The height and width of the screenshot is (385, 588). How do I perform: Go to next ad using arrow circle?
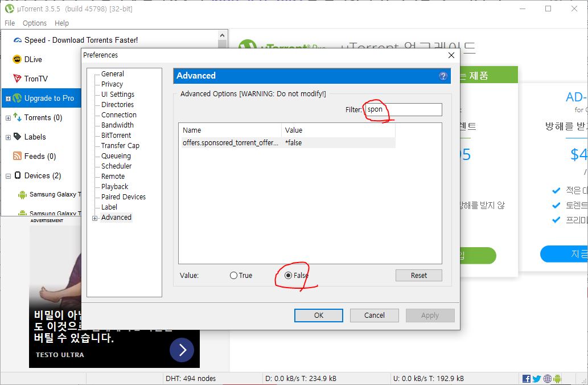182,350
